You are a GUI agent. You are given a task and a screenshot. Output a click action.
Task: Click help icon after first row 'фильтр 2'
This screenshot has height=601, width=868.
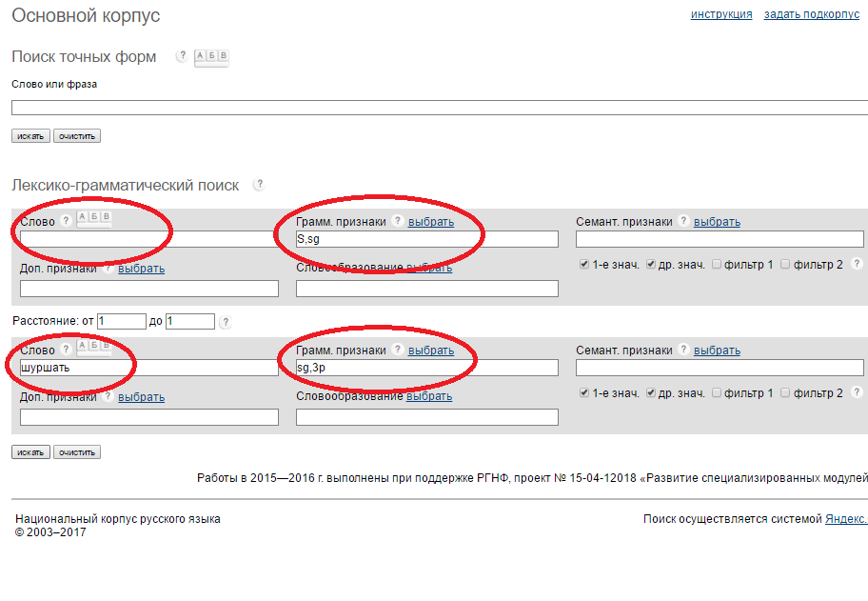click(x=857, y=264)
